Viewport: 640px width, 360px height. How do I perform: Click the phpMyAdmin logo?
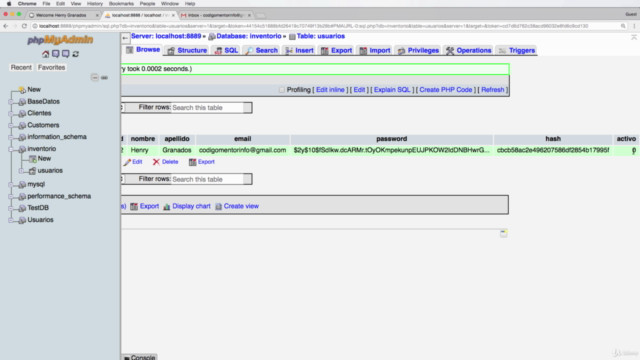[60, 40]
